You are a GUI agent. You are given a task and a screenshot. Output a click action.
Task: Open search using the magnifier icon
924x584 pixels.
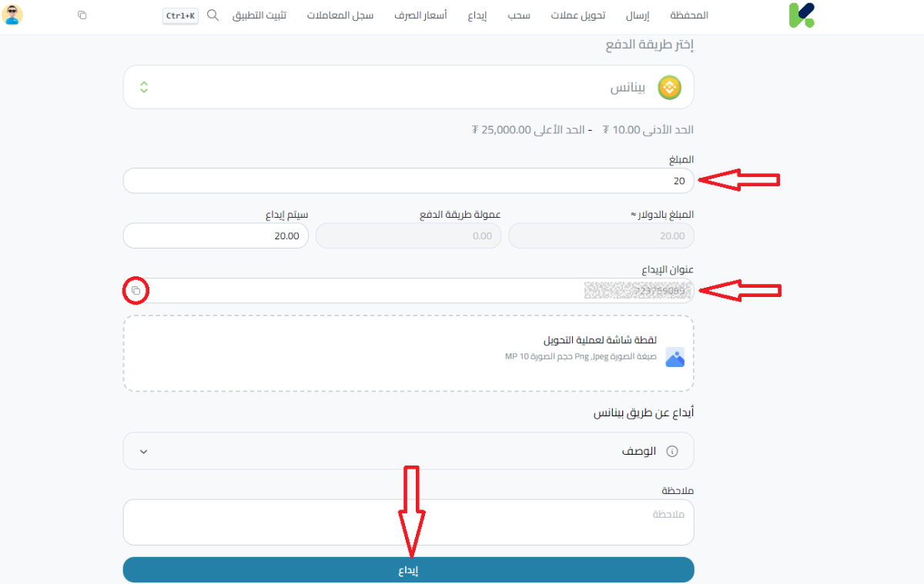pos(213,15)
